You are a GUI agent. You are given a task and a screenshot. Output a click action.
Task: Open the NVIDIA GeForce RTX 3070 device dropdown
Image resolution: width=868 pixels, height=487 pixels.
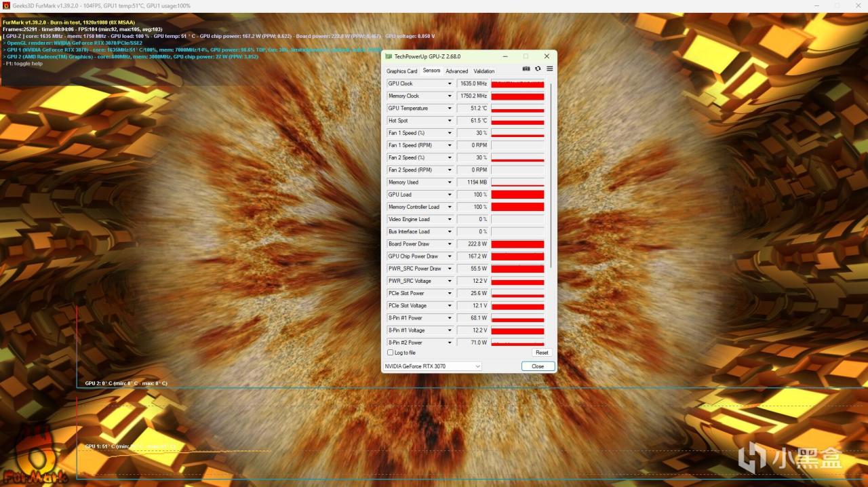(433, 366)
